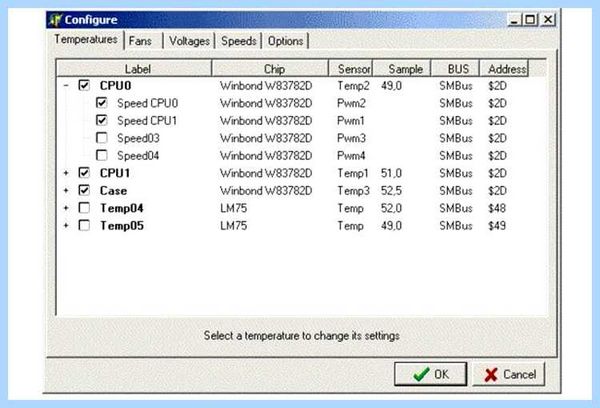Collapse the CPU0 tree node

tap(66, 85)
